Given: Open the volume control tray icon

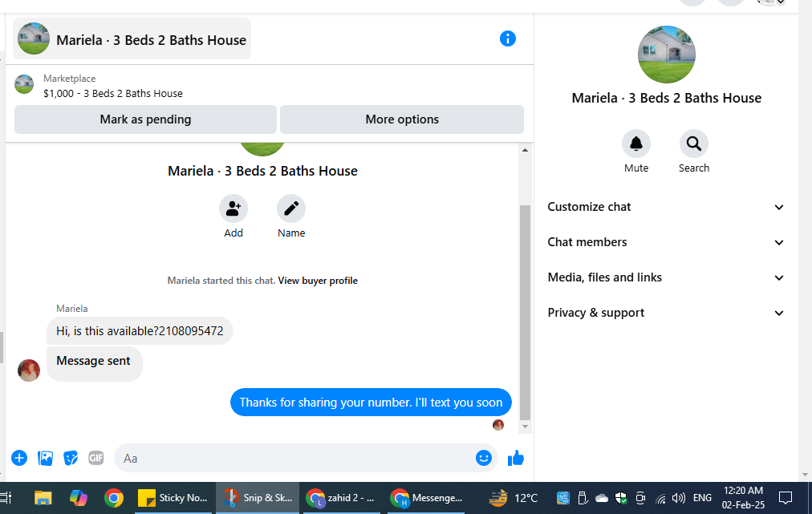Looking at the screenshot, I should click(x=678, y=499).
